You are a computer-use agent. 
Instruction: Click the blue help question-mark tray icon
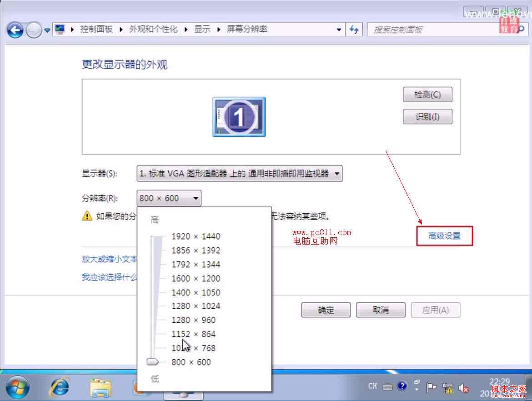pyautogui.click(x=402, y=386)
